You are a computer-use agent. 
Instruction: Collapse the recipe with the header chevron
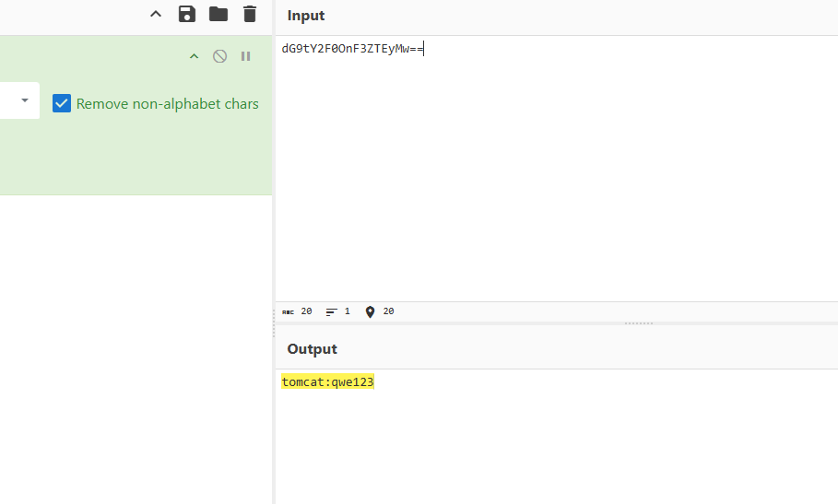(x=156, y=15)
